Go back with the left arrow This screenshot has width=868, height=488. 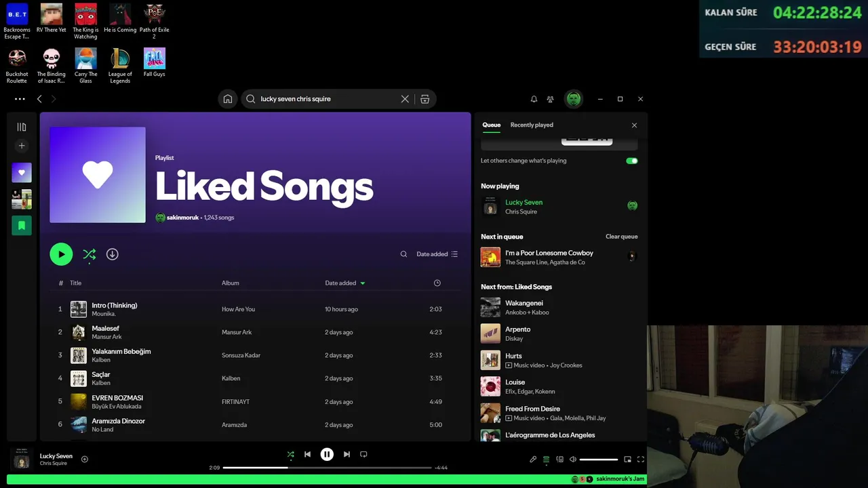coord(39,99)
